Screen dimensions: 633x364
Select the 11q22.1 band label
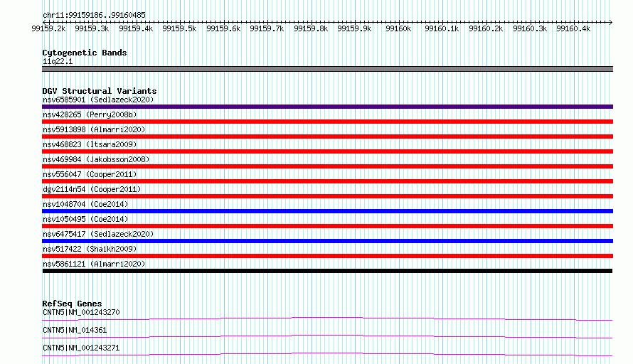tap(58, 61)
